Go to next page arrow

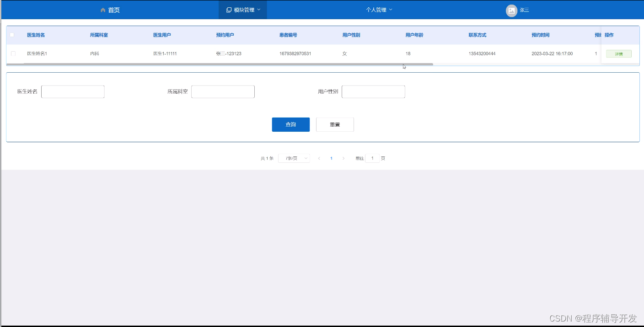tap(343, 158)
